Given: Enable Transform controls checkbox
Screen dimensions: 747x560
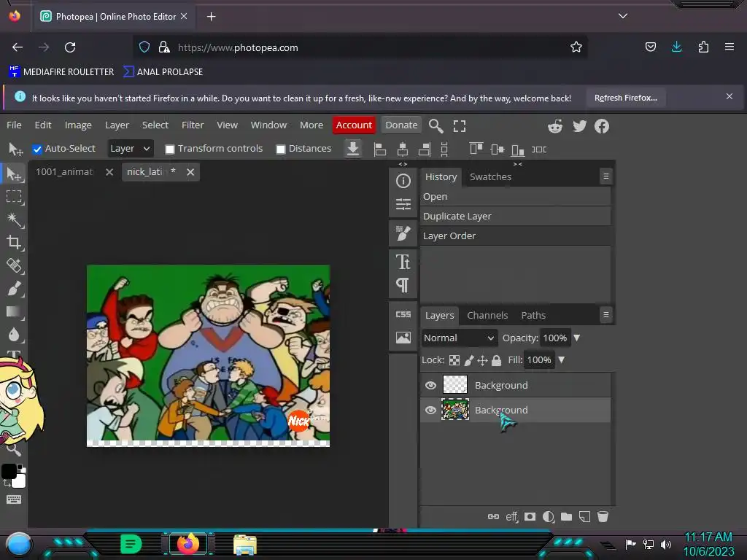Looking at the screenshot, I should [x=169, y=149].
